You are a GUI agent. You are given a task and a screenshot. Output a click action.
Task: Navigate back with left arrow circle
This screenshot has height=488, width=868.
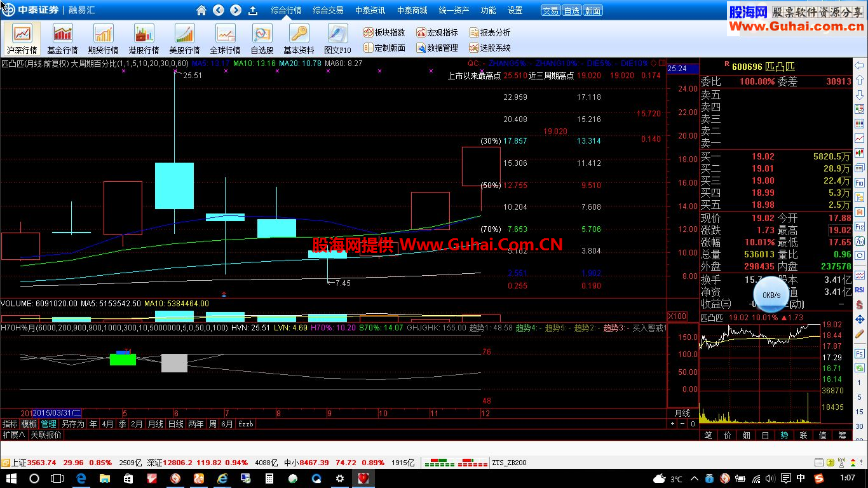219,10
